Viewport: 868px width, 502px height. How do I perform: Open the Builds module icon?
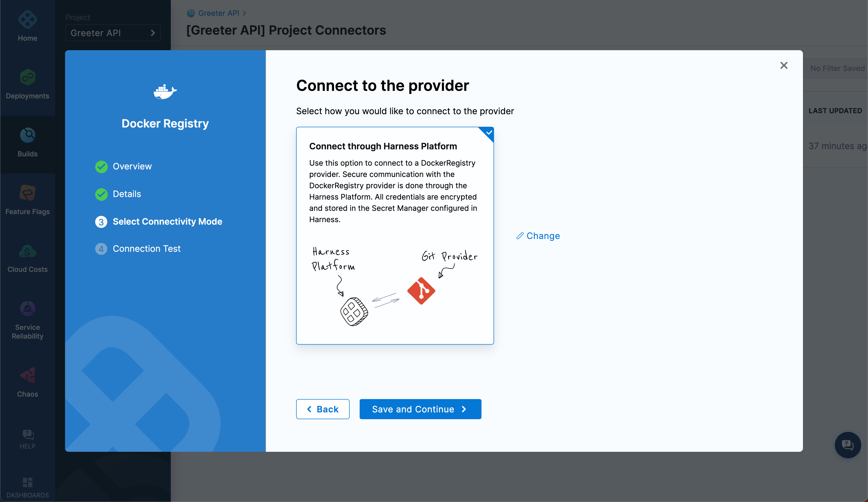(x=28, y=135)
